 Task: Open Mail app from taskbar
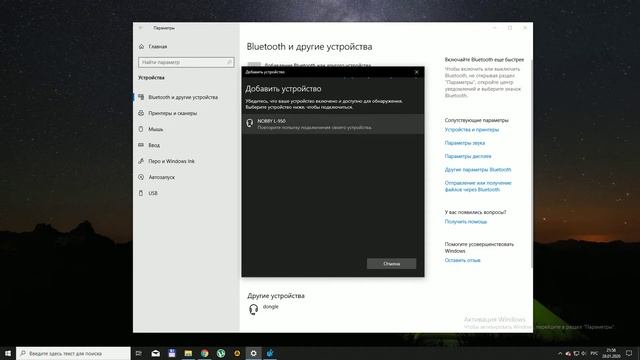tap(156, 353)
